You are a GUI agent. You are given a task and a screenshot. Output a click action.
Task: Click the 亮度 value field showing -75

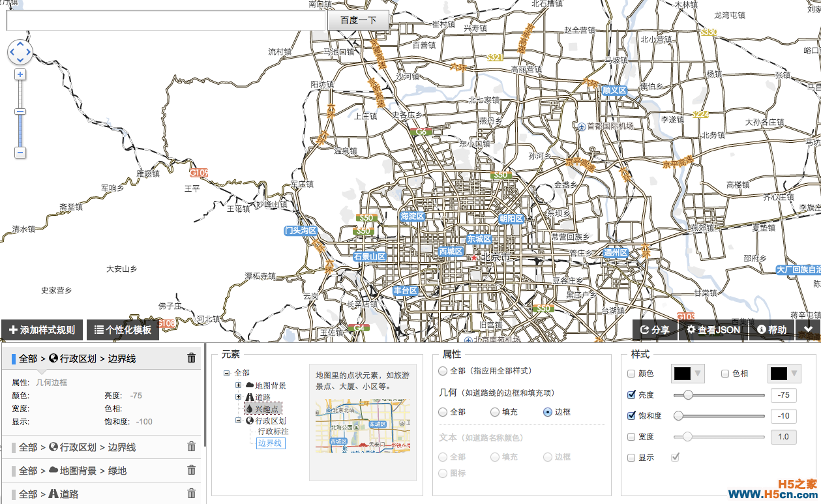783,395
